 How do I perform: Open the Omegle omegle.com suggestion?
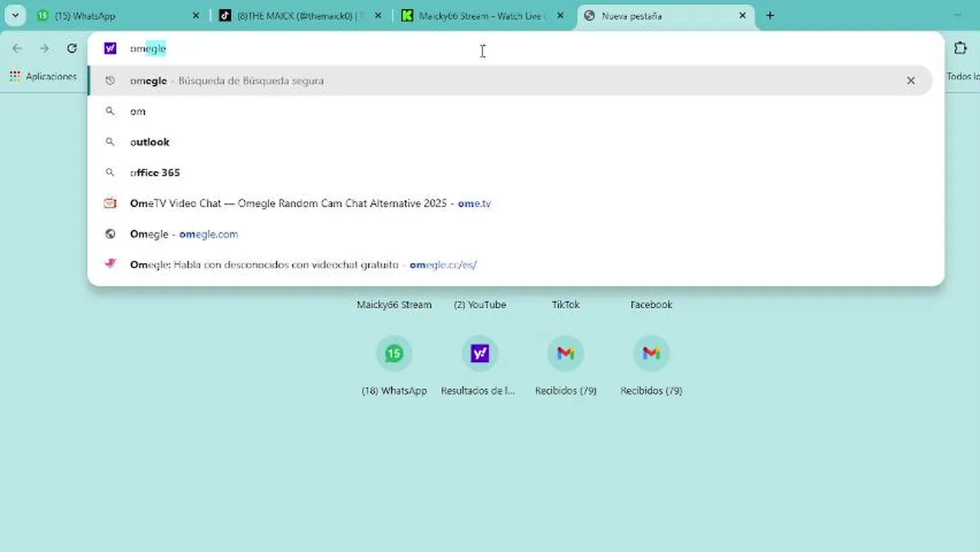(510, 234)
